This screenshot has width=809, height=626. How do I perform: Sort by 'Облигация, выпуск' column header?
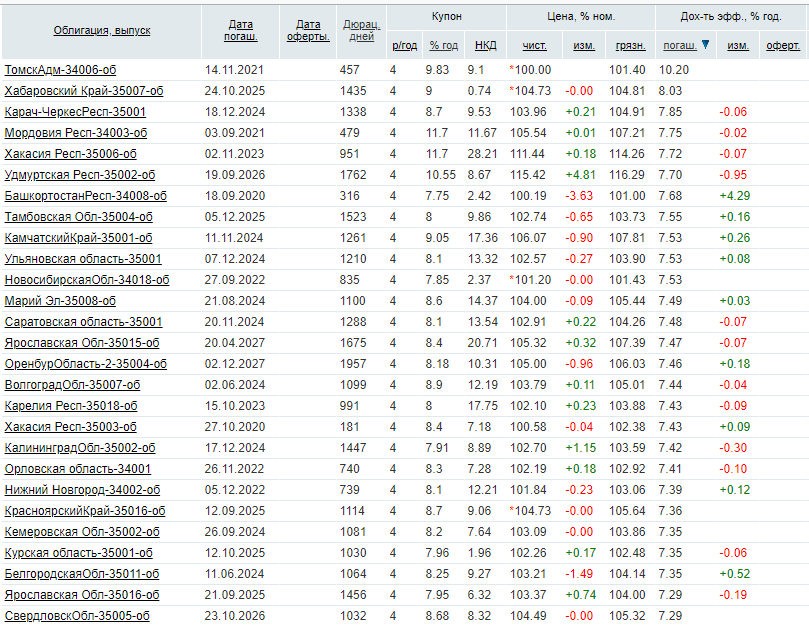pyautogui.click(x=102, y=31)
